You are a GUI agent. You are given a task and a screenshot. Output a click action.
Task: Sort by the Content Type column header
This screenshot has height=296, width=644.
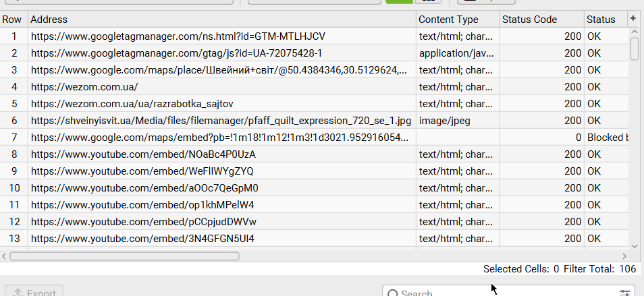tap(458, 20)
